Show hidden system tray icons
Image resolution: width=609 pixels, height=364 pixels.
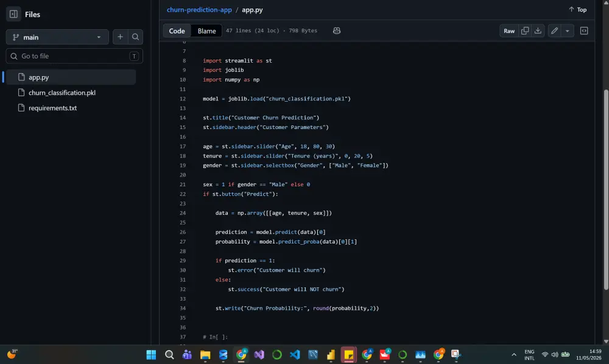(514, 355)
